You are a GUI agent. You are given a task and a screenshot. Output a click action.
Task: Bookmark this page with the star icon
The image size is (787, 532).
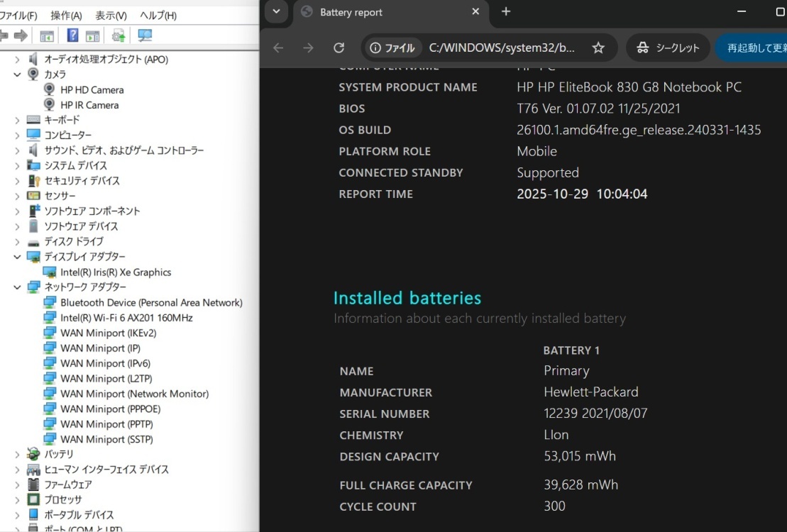click(598, 48)
